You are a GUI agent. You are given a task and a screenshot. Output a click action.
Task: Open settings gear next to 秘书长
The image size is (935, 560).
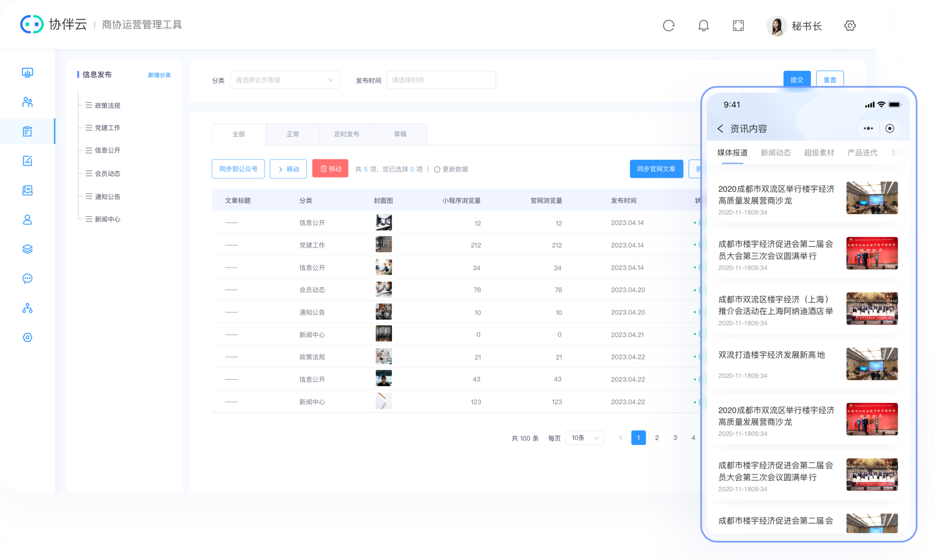pos(850,26)
